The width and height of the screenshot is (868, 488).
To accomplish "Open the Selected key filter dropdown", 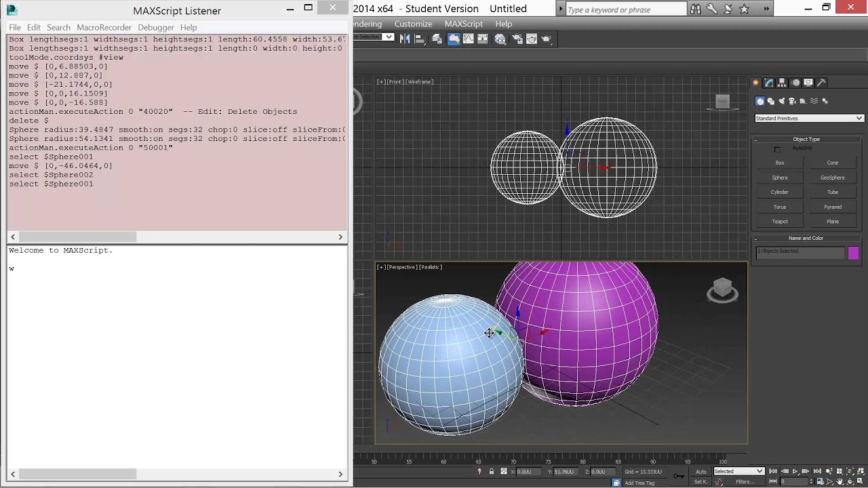I will coord(738,472).
